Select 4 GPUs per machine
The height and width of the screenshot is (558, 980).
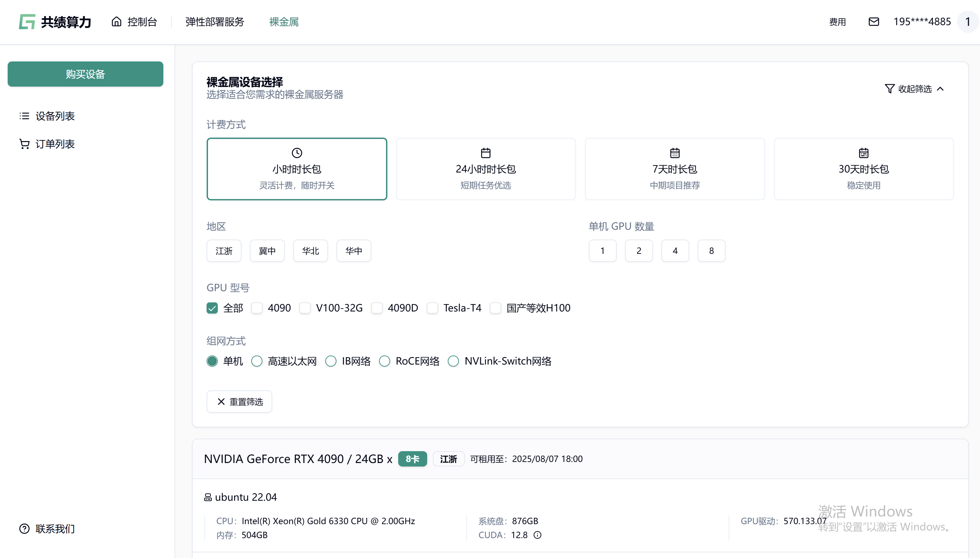[x=675, y=251]
